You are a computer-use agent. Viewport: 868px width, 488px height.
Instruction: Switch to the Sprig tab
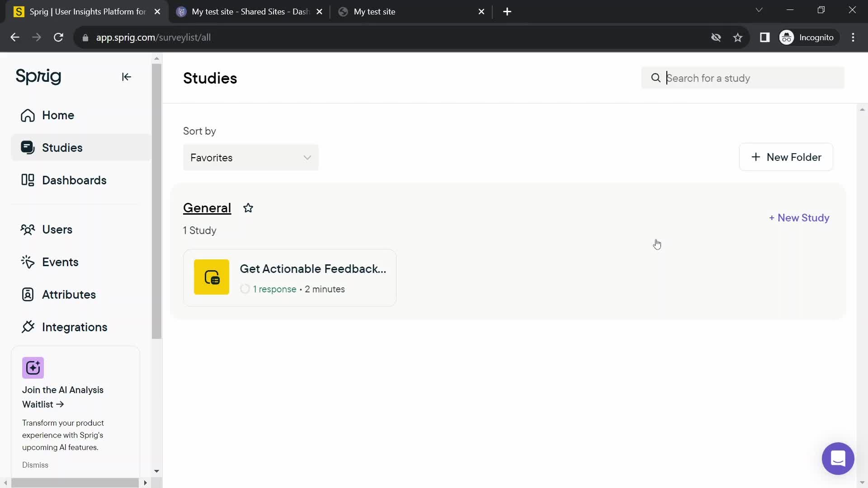[x=87, y=12]
